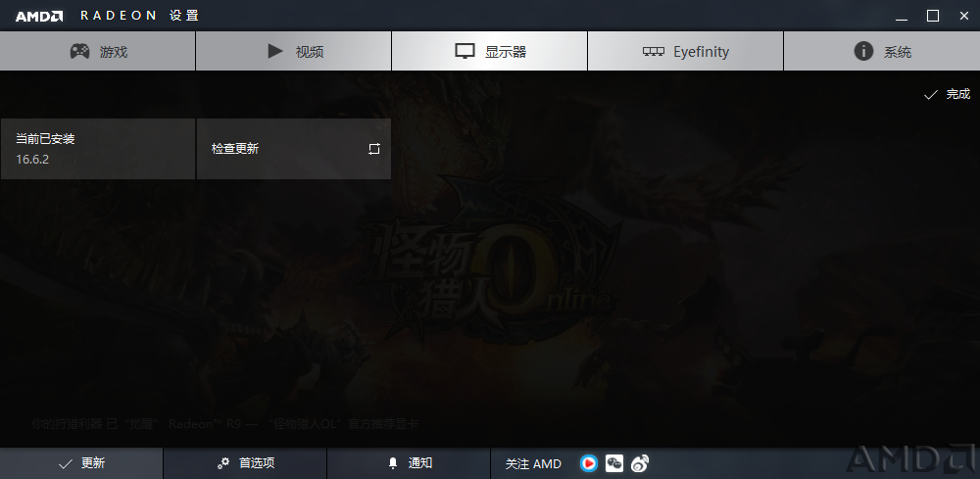980x479 pixels.
Task: Open 首选项 (Preferences) at the bottom
Action: click(x=245, y=463)
